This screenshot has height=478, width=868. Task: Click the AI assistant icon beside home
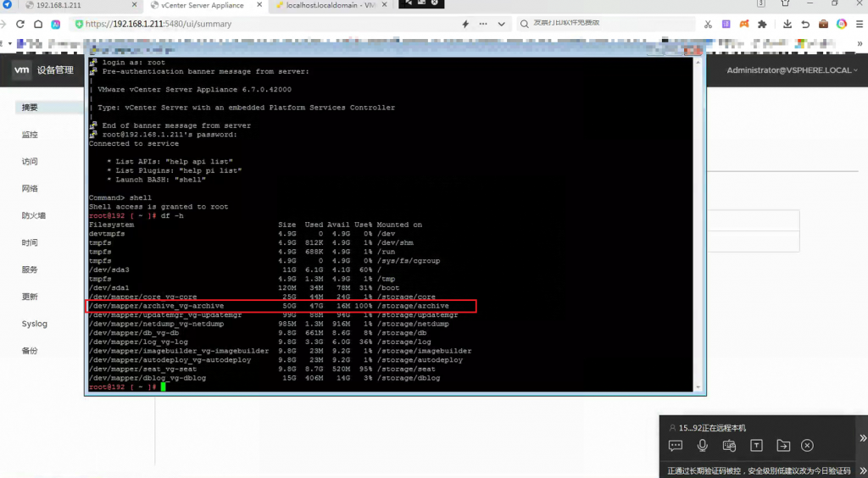[55, 25]
